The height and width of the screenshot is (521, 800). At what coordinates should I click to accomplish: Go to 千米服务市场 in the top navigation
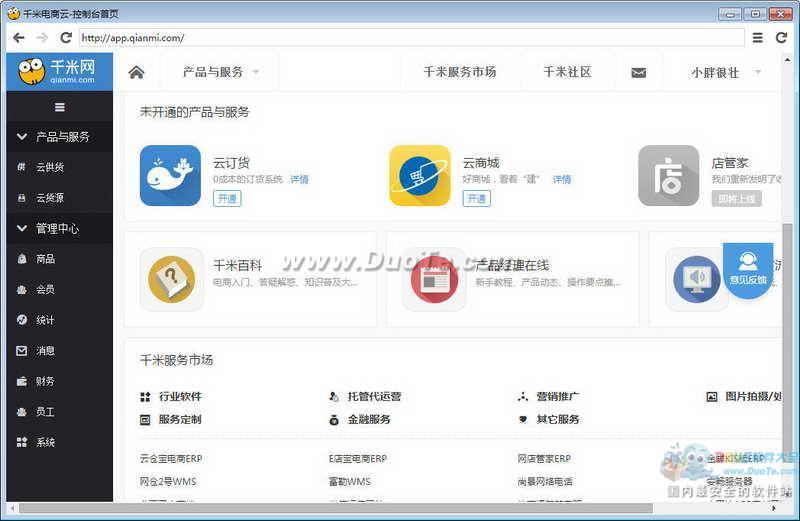point(460,72)
